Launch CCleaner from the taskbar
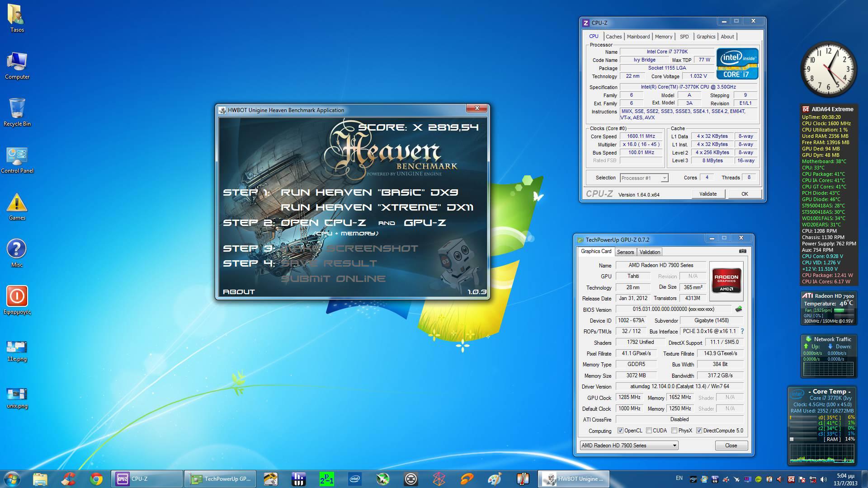This screenshot has height=488, width=868. pyautogui.click(x=68, y=479)
